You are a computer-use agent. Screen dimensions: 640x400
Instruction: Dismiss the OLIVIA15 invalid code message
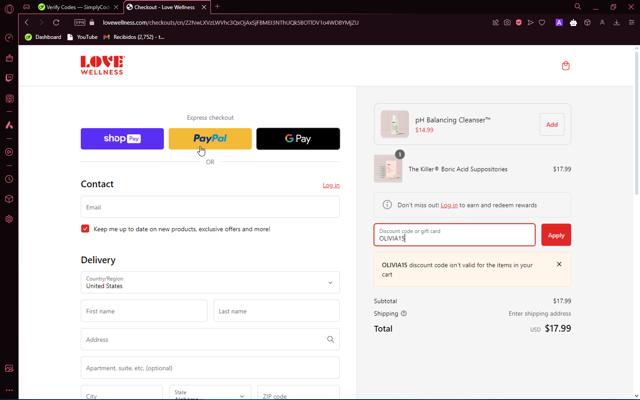(x=559, y=264)
